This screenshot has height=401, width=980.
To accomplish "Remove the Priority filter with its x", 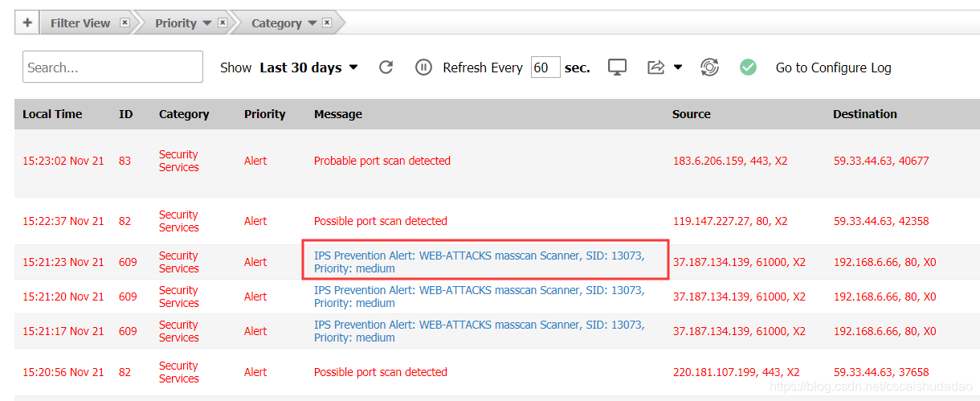I will click(x=223, y=23).
